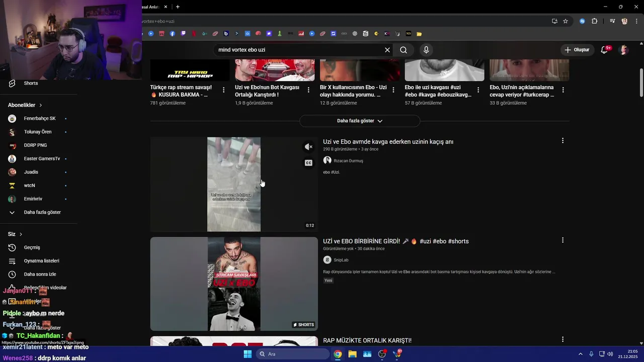This screenshot has height=362, width=644.
Task: Bookmark this page with star icon
Action: [x=566, y=21]
